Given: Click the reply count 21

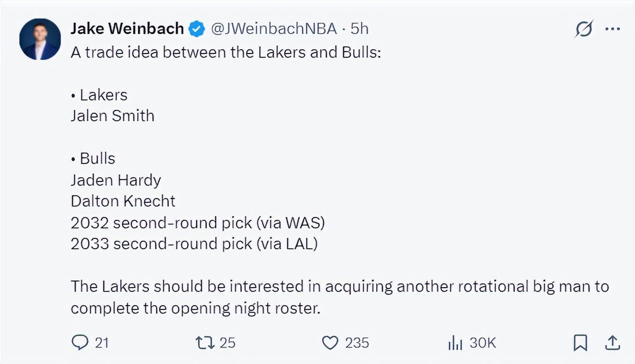Looking at the screenshot, I should pos(102,343).
